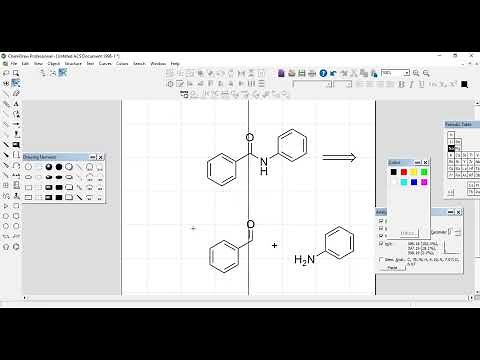Screen dimensions: 480x360
Task: Select H in the Periodic Table
Action: (x=451, y=135)
